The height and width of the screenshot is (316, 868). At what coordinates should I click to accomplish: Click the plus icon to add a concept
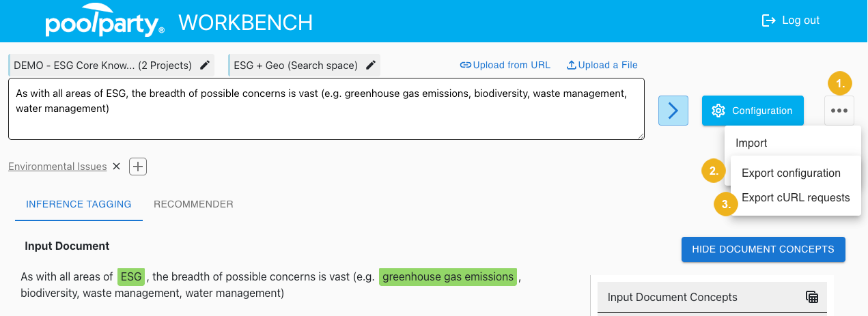point(138,166)
